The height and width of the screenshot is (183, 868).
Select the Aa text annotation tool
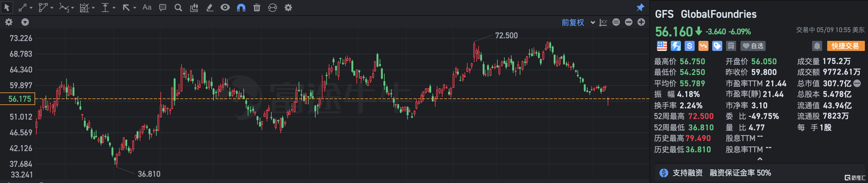pos(147,7)
